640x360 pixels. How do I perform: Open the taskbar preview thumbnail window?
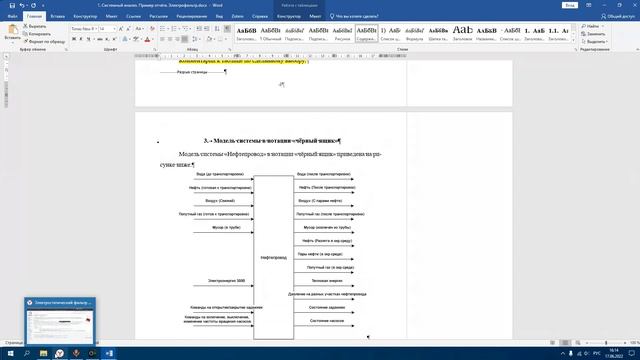(60, 322)
